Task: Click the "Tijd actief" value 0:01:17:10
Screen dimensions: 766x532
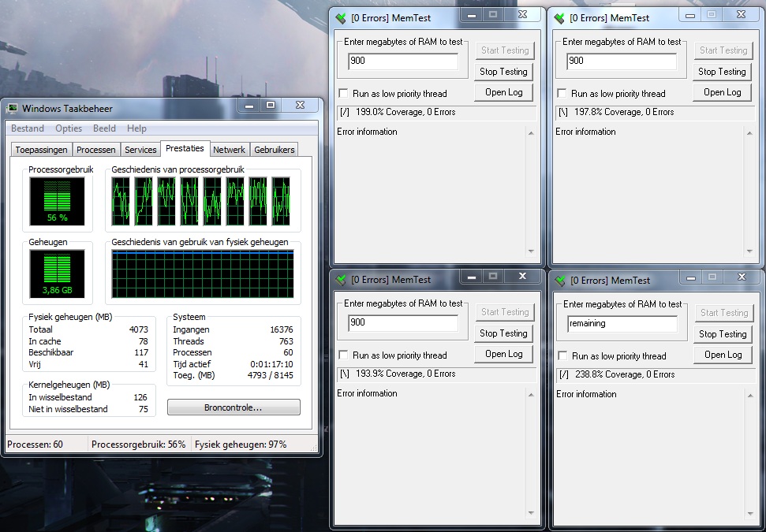Action: pyautogui.click(x=271, y=364)
